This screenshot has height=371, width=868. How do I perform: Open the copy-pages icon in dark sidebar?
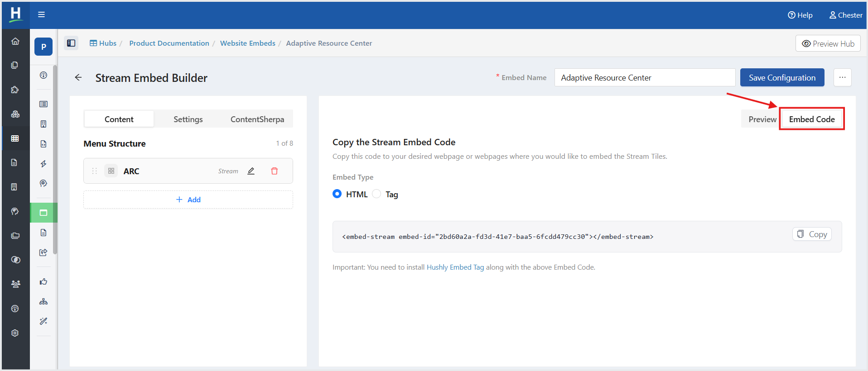pos(15,65)
